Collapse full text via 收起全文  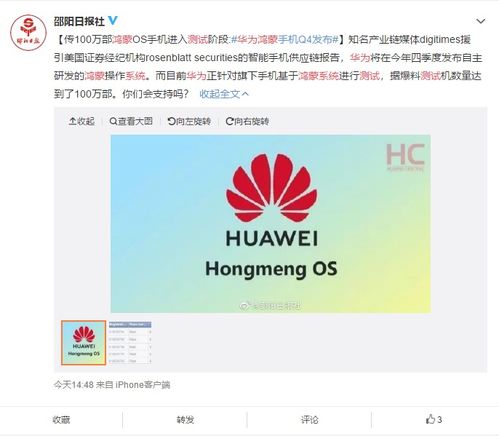click(x=224, y=94)
